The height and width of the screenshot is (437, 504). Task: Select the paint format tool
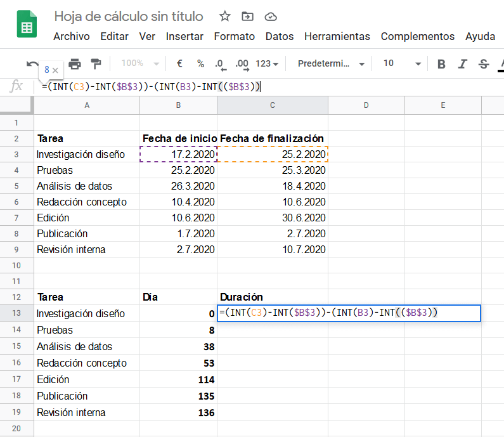click(x=96, y=63)
